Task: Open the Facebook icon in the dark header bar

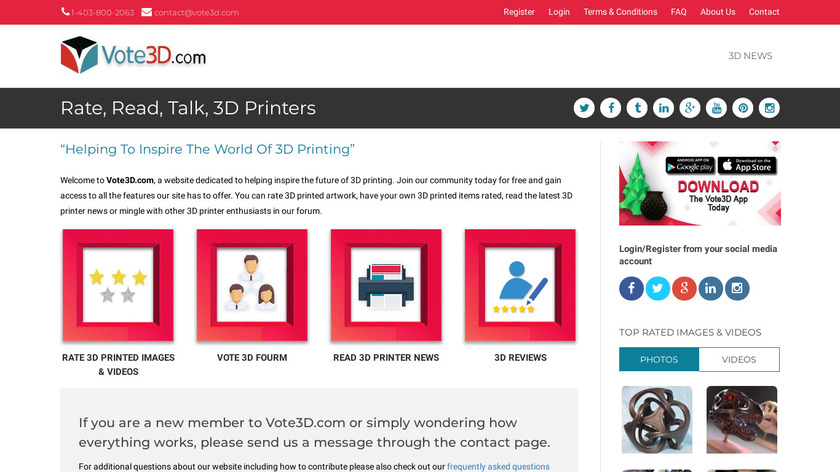Action: tap(610, 108)
